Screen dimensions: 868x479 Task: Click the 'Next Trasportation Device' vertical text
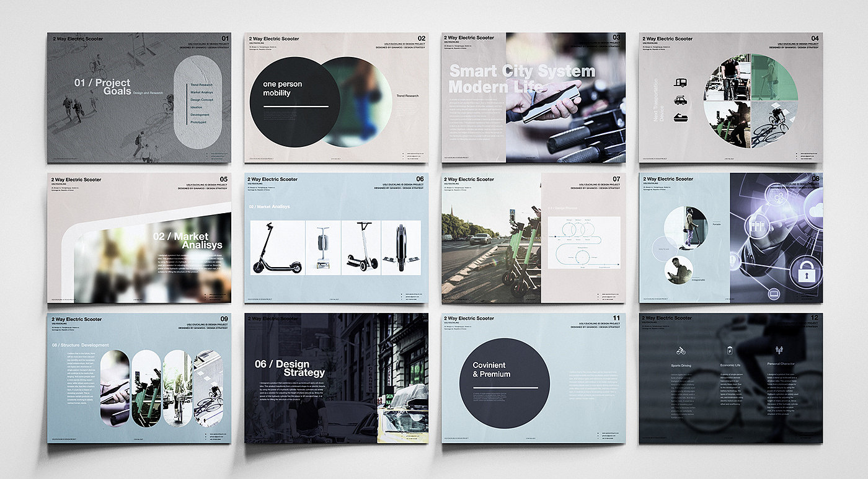coord(660,99)
